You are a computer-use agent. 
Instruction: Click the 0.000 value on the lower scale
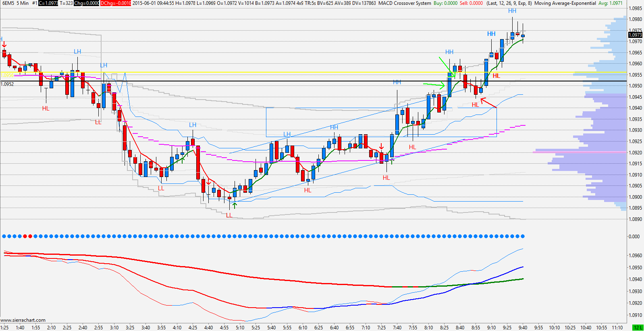click(634, 237)
